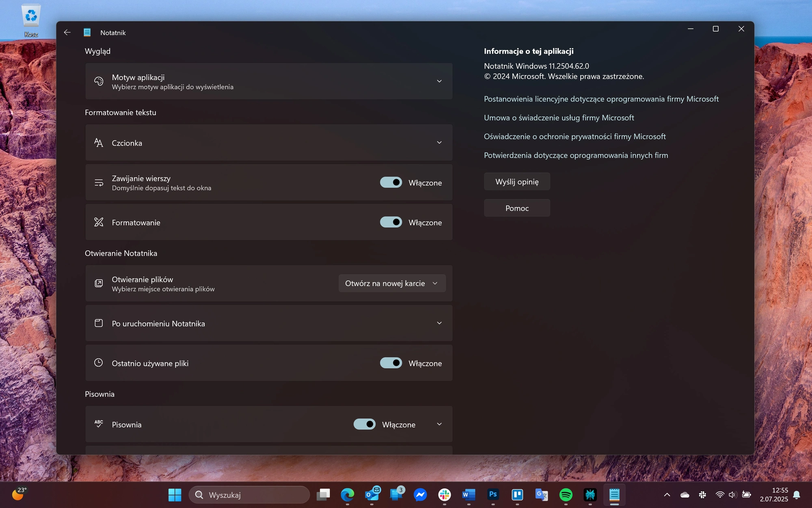
Task: Click the Zawijanie wierszy wrap icon
Action: [99, 182]
